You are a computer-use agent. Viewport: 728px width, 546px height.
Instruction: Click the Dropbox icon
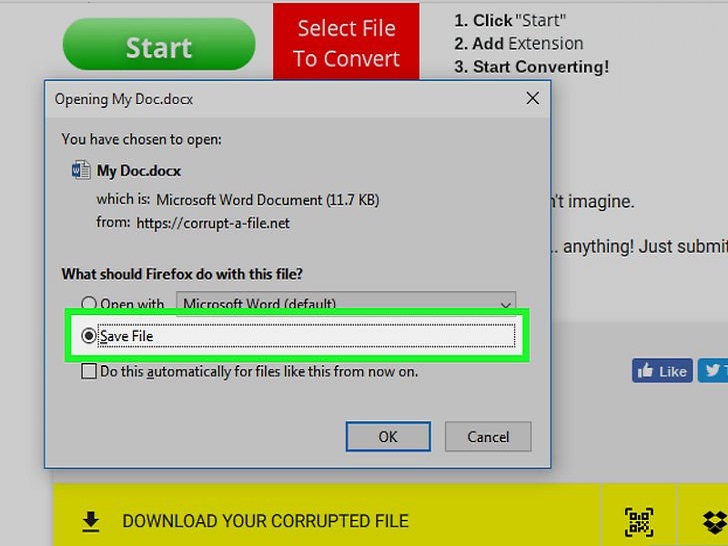pyautogui.click(x=715, y=522)
